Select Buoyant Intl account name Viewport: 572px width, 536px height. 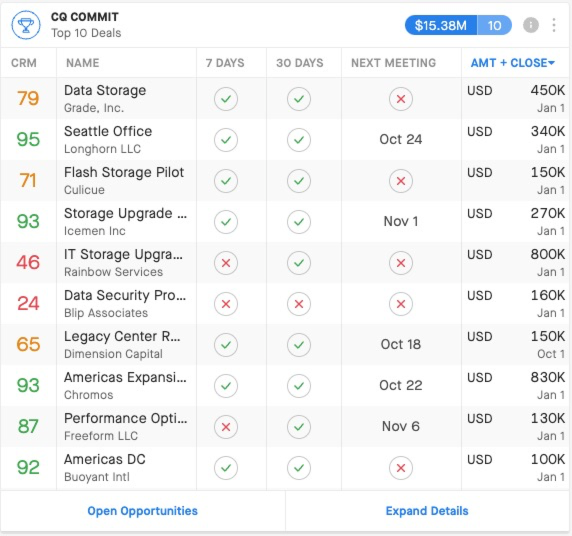97,477
